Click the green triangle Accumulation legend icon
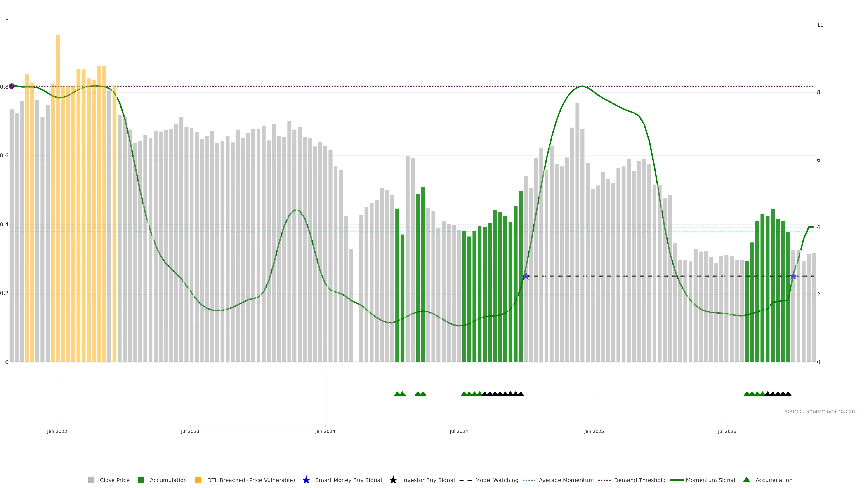Image resolution: width=868 pixels, height=488 pixels. tap(746, 480)
